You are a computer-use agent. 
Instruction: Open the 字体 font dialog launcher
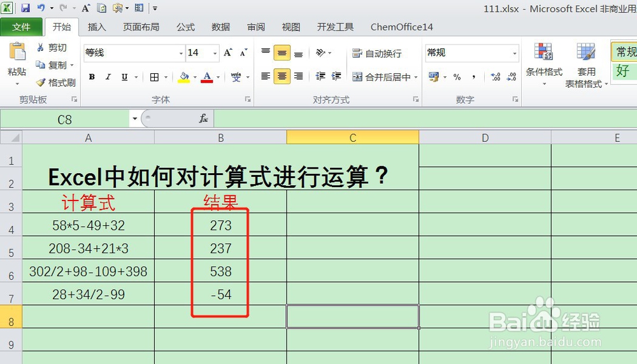pos(247,99)
